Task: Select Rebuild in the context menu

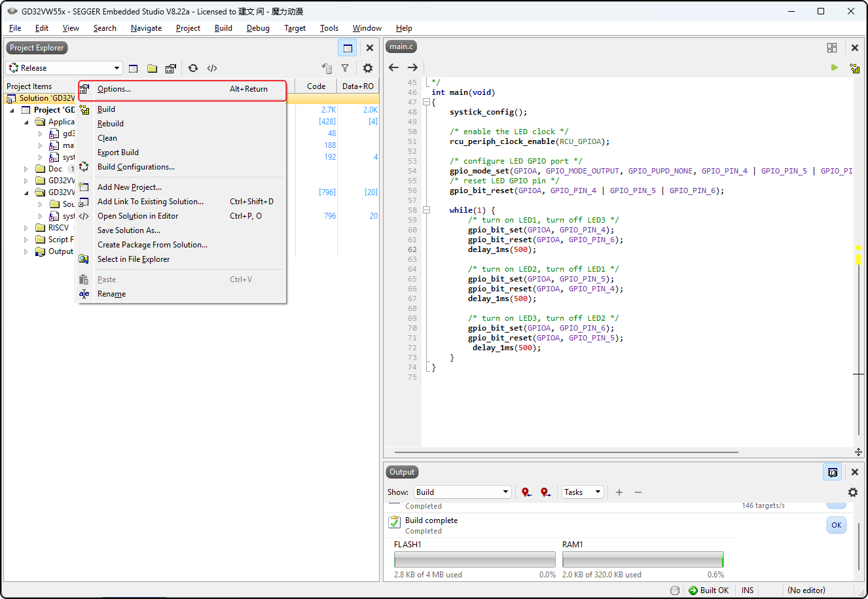Action: click(111, 124)
